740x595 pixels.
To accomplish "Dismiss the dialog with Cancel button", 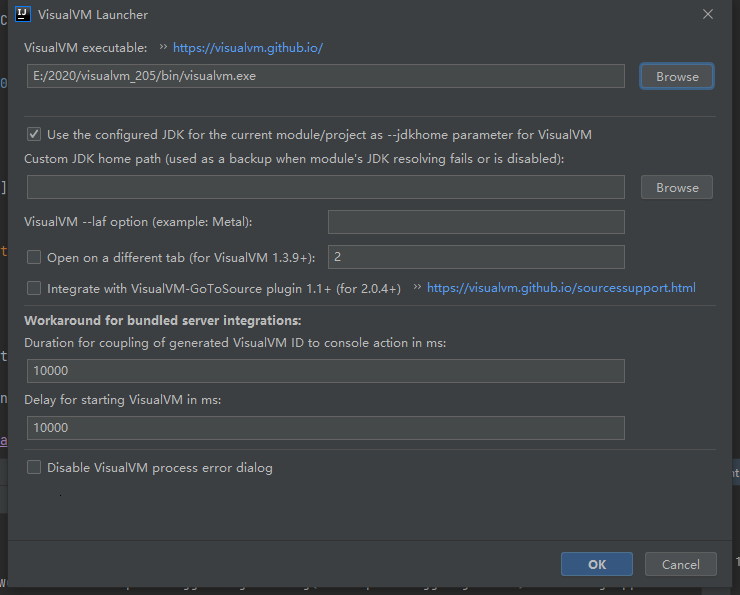I will click(681, 564).
